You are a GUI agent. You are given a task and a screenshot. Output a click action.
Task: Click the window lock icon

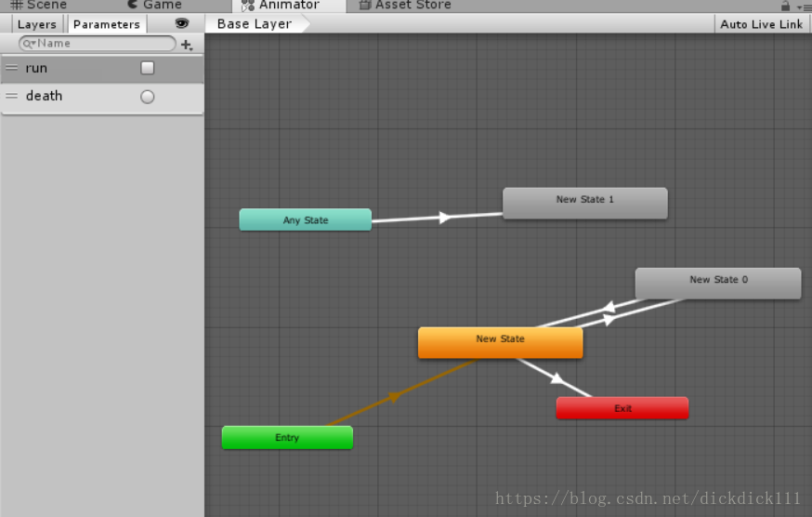coord(785,6)
